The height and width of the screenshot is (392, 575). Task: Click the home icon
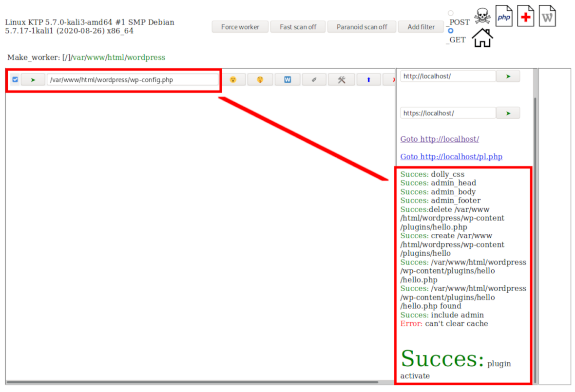tap(482, 37)
